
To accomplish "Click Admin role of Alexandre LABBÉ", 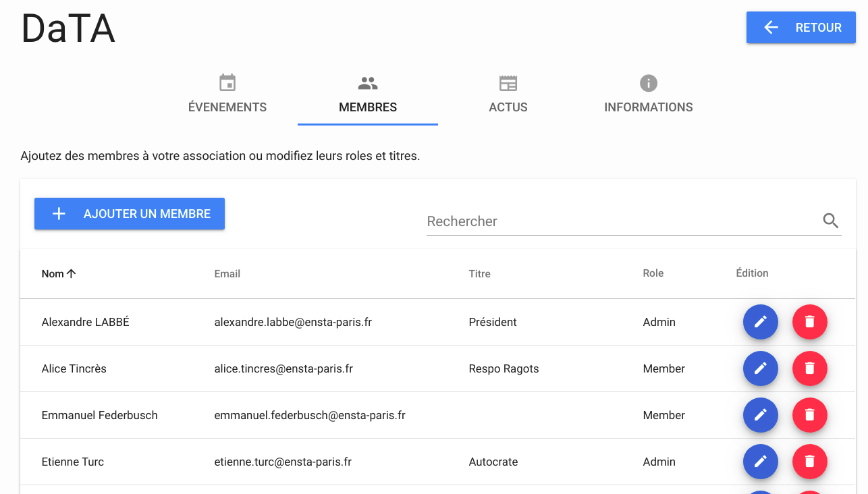I will tap(659, 322).
